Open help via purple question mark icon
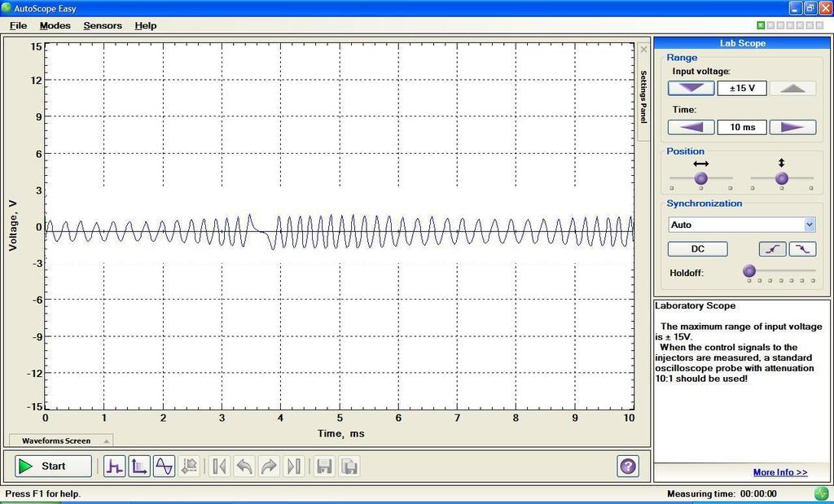 point(628,467)
